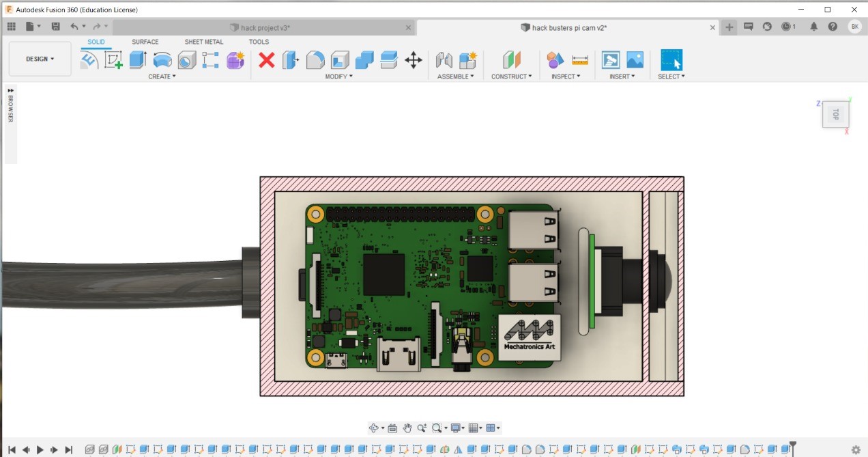
Task: Open the comments and extensions icon
Action: [749, 27]
